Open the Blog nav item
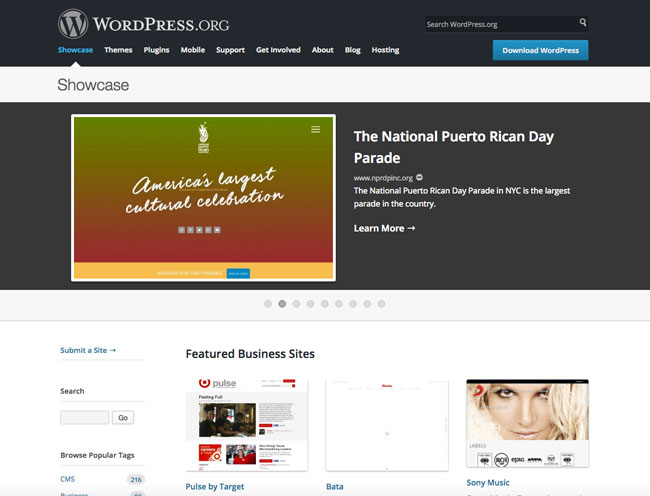 [x=352, y=50]
